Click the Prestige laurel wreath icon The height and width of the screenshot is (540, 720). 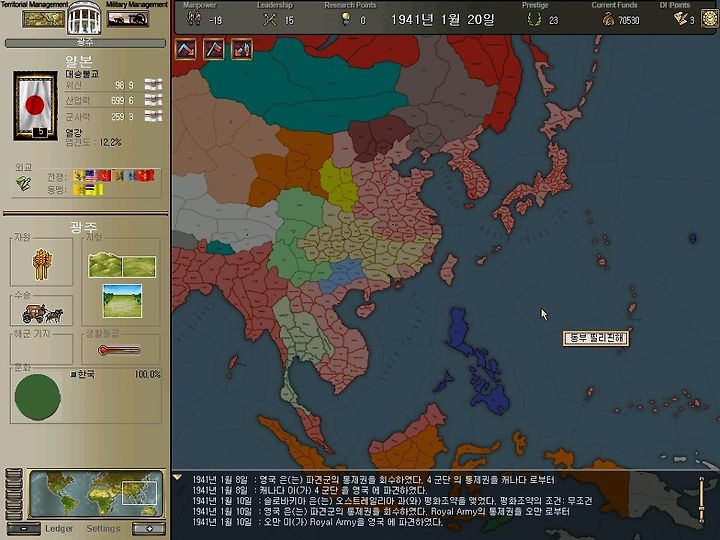(x=534, y=19)
